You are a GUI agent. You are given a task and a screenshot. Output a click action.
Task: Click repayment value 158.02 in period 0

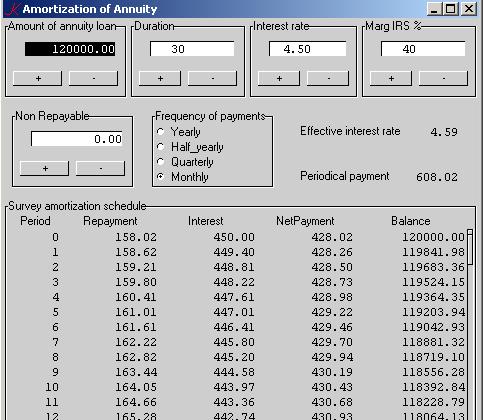136,237
